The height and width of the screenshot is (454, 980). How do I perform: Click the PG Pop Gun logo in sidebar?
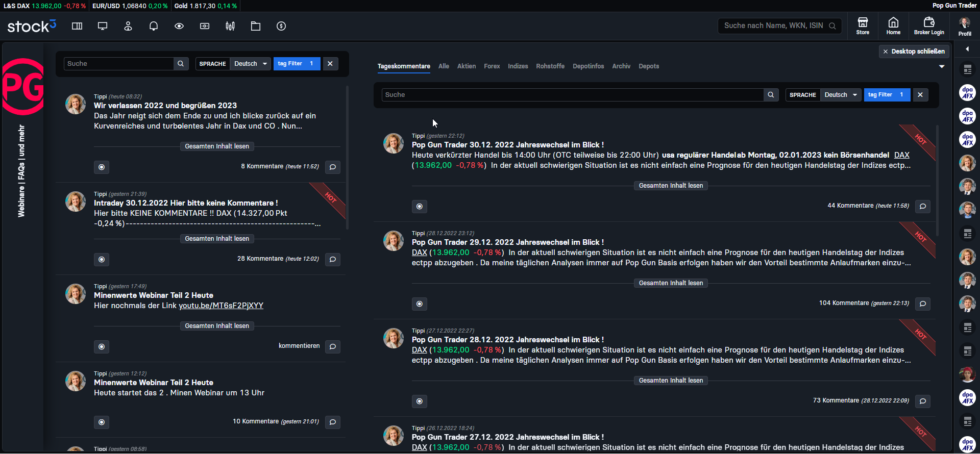(23, 86)
